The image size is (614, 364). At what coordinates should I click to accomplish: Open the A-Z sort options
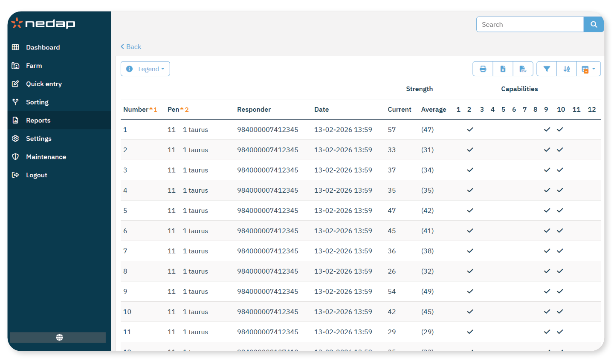click(567, 69)
